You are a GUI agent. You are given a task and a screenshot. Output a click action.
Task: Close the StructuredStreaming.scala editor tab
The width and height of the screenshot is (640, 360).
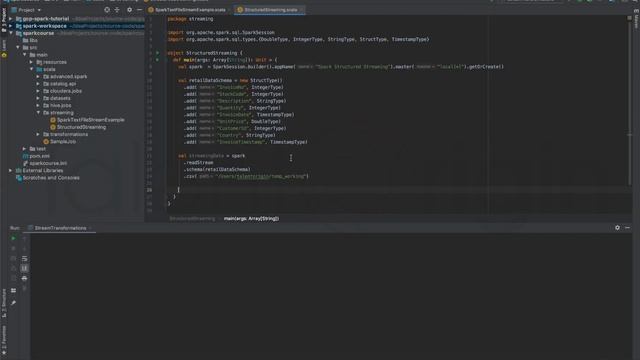(302, 10)
